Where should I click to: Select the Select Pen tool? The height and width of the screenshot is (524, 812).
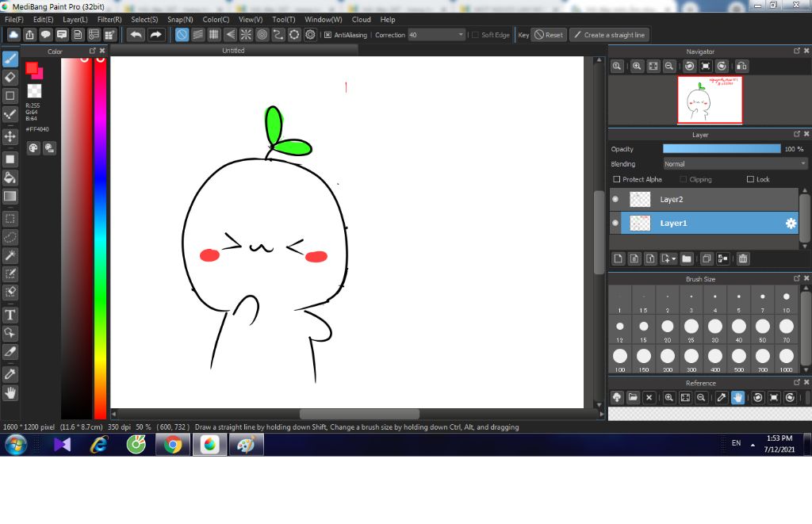10,274
